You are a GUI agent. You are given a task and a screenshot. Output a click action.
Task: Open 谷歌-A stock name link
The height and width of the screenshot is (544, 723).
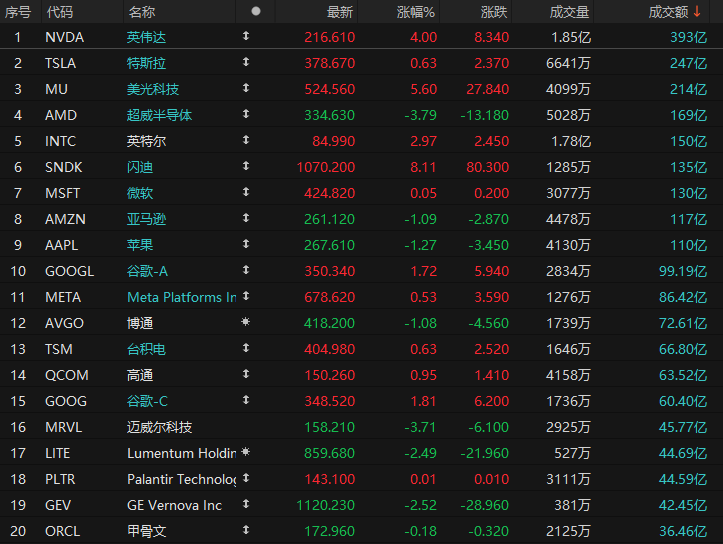pos(147,271)
